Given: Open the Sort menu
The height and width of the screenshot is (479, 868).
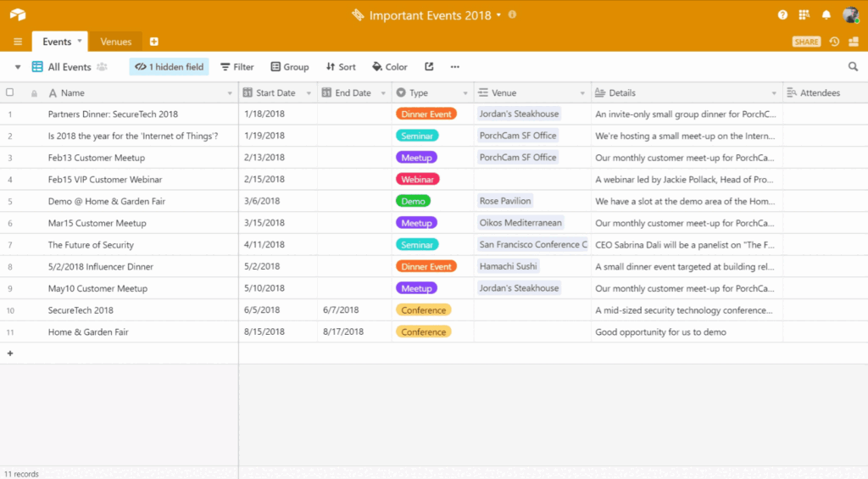Looking at the screenshot, I should coord(341,67).
